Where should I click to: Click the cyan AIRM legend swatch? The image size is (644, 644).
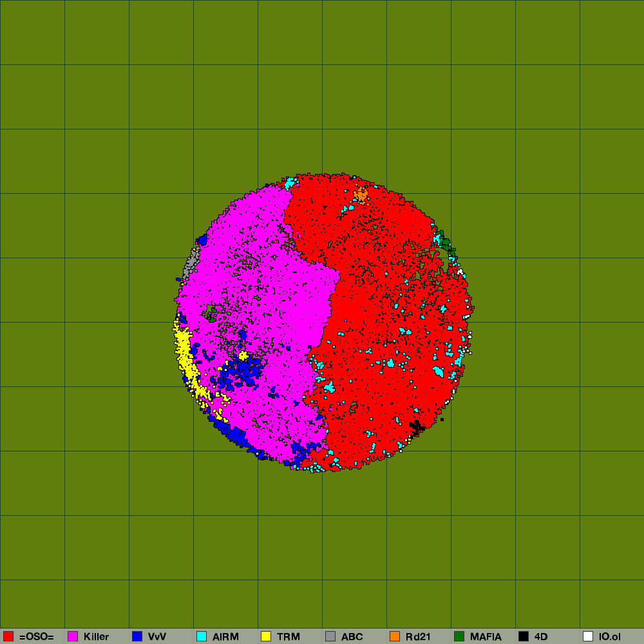click(x=202, y=636)
